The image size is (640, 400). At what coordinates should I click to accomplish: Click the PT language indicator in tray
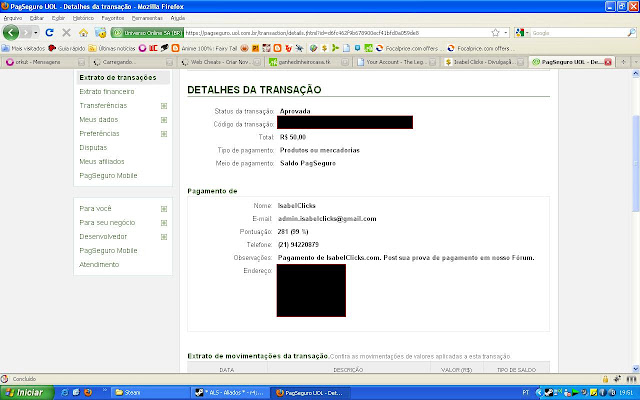[526, 393]
